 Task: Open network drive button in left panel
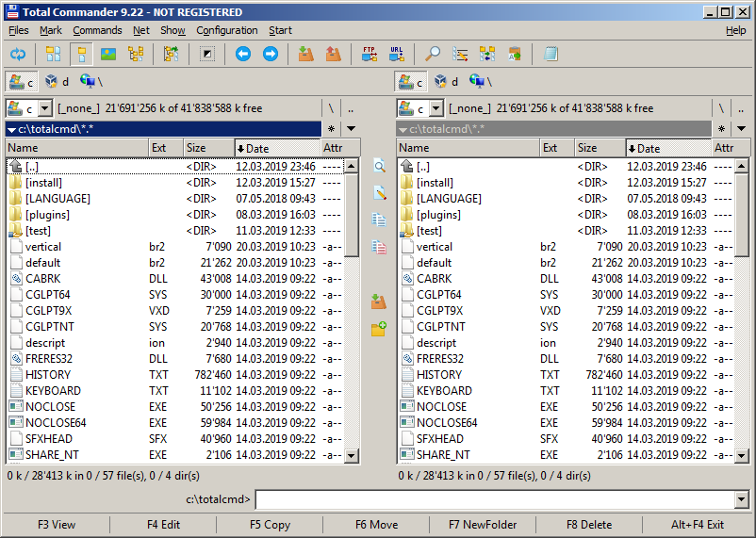coord(91,82)
